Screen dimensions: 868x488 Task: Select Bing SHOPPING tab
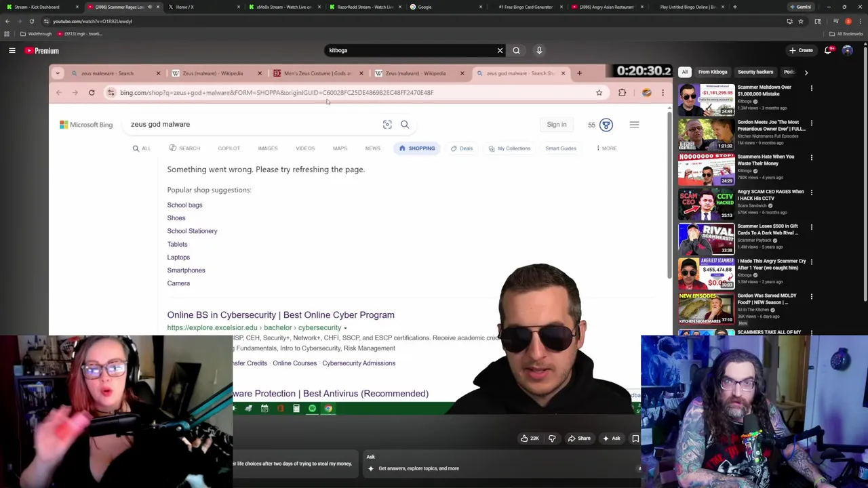click(417, 148)
